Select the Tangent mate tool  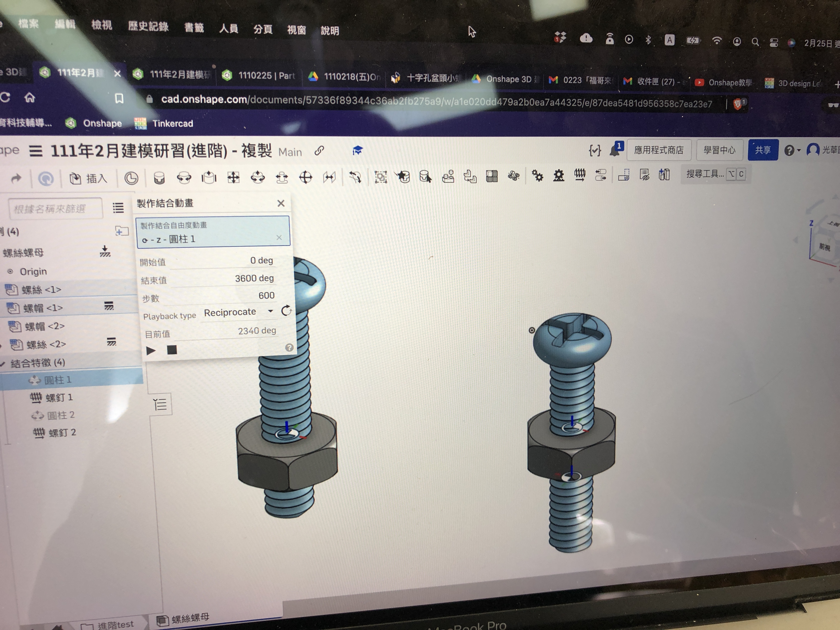(x=355, y=177)
